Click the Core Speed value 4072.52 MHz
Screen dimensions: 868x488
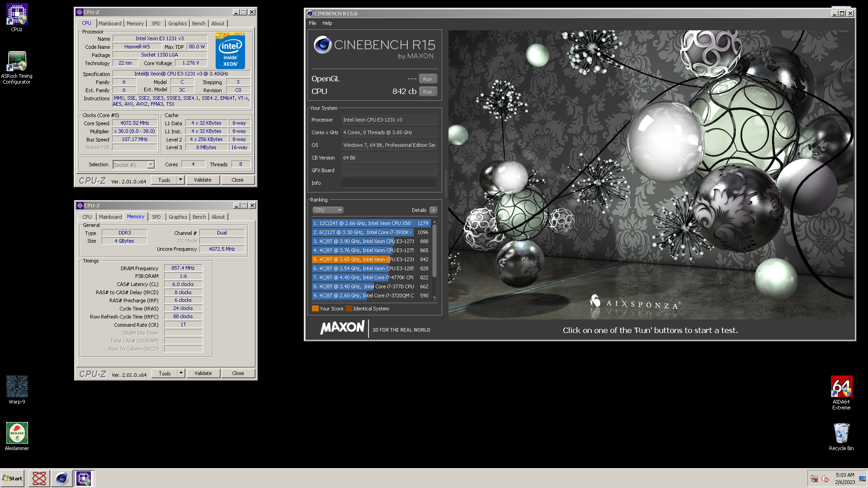(x=135, y=123)
